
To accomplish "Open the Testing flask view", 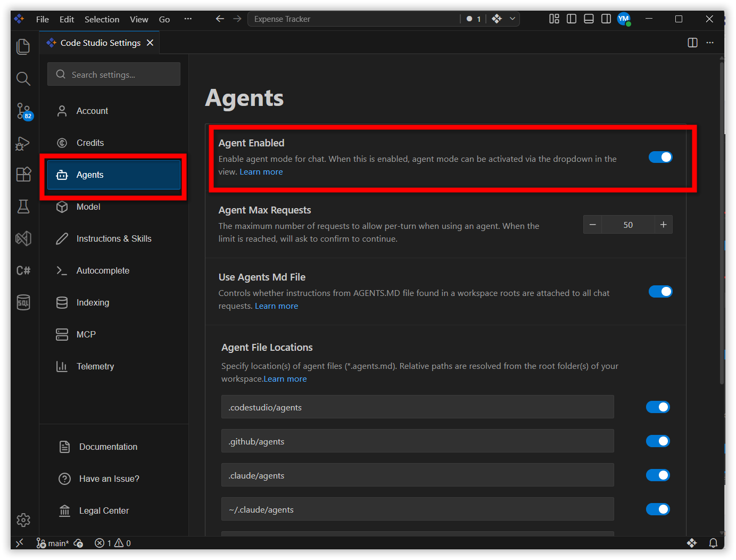I will [x=23, y=207].
